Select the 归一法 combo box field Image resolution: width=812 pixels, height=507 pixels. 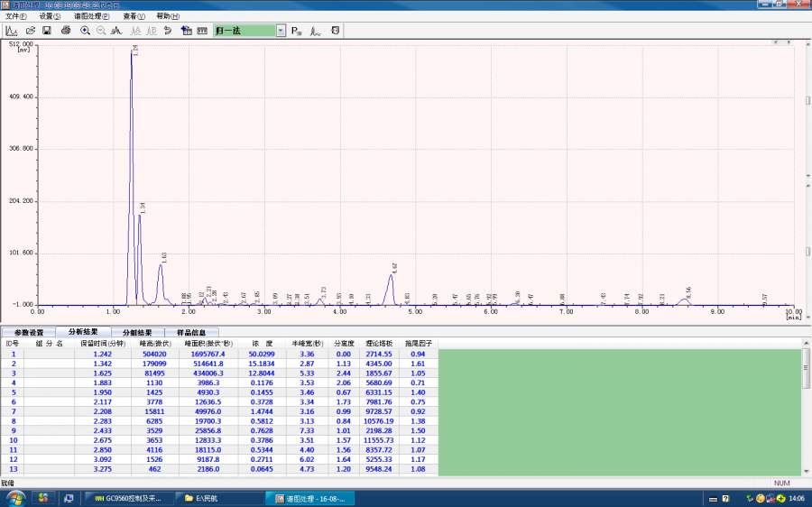[245, 31]
